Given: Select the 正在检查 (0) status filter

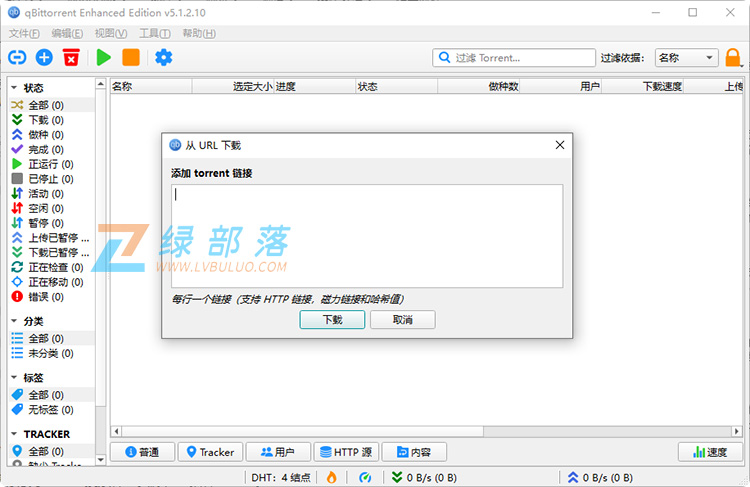Looking at the screenshot, I should pos(52,267).
